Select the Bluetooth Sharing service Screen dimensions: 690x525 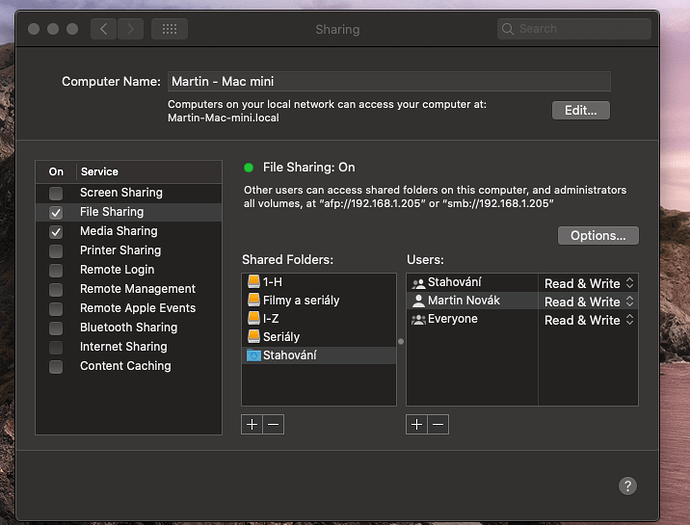[x=128, y=327]
